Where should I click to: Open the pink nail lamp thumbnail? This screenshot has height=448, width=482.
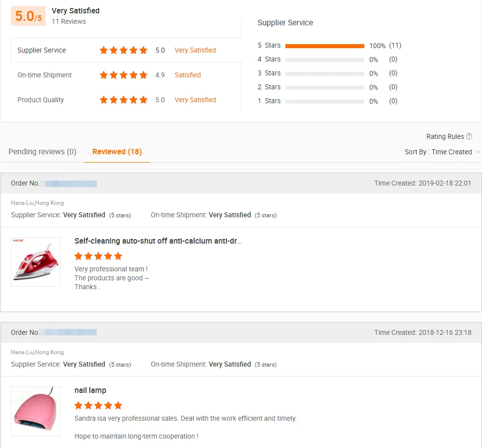[x=36, y=411]
